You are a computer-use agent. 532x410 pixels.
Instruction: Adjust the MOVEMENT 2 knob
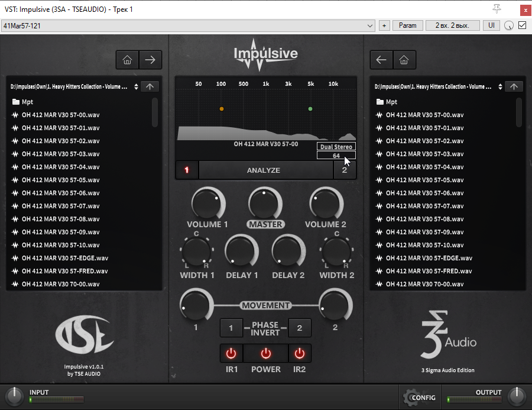tap(335, 305)
